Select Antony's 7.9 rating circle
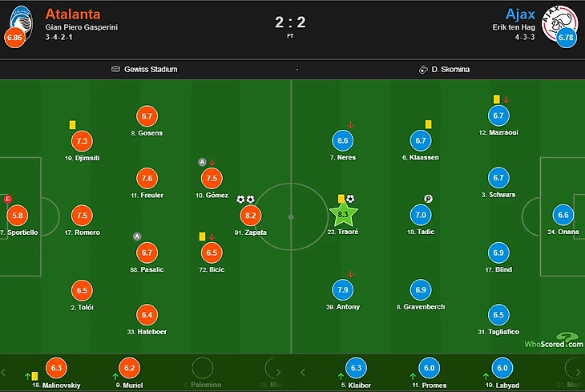The image size is (585, 392). pyautogui.click(x=343, y=289)
